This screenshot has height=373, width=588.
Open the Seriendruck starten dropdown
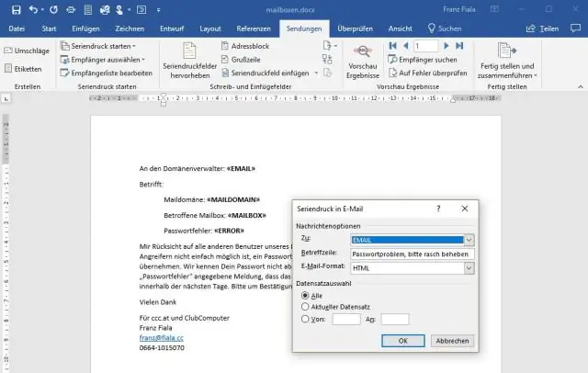(98, 46)
